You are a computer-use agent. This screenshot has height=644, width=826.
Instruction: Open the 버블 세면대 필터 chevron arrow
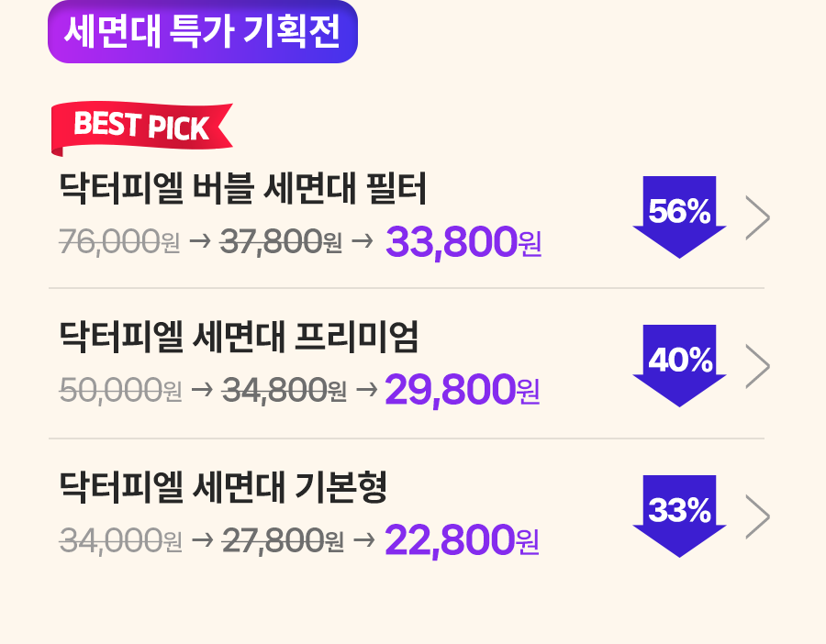tap(758, 217)
